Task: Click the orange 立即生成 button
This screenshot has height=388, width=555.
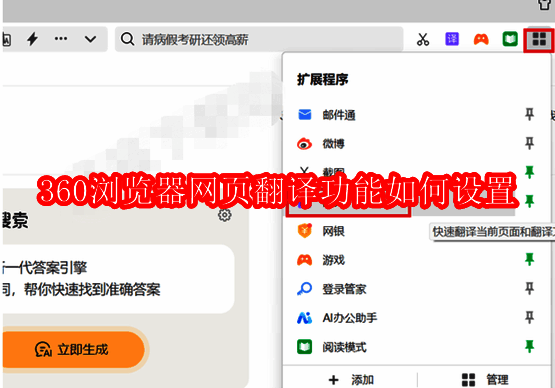Action: [73, 349]
